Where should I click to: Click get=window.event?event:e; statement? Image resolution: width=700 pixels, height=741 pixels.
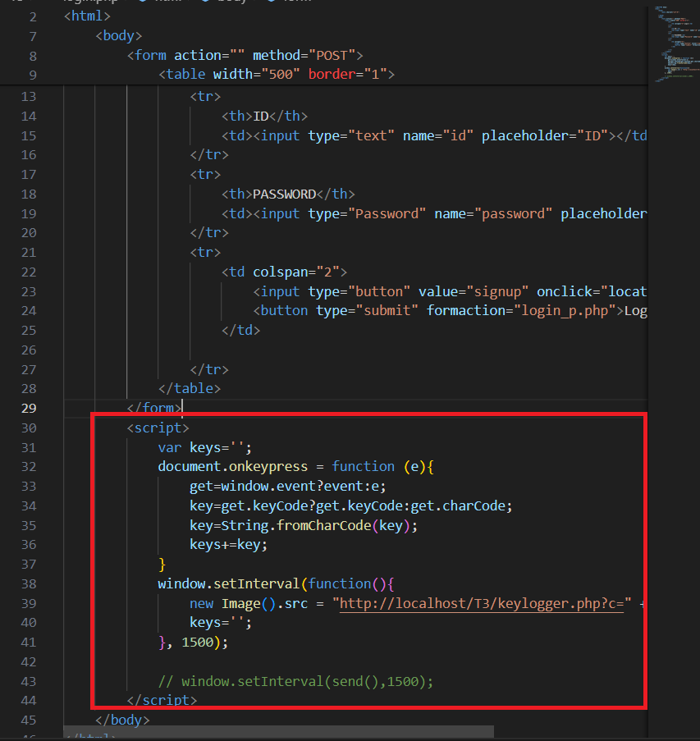click(288, 487)
